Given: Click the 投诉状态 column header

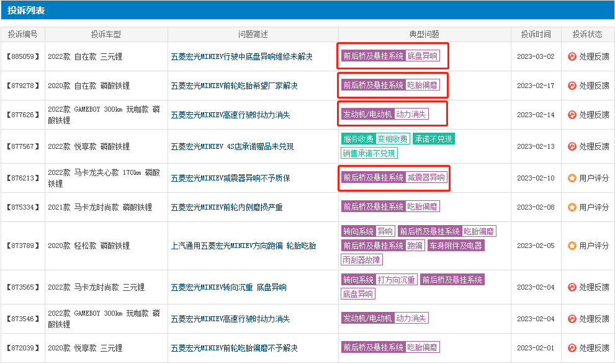Looking at the screenshot, I should (x=587, y=35).
